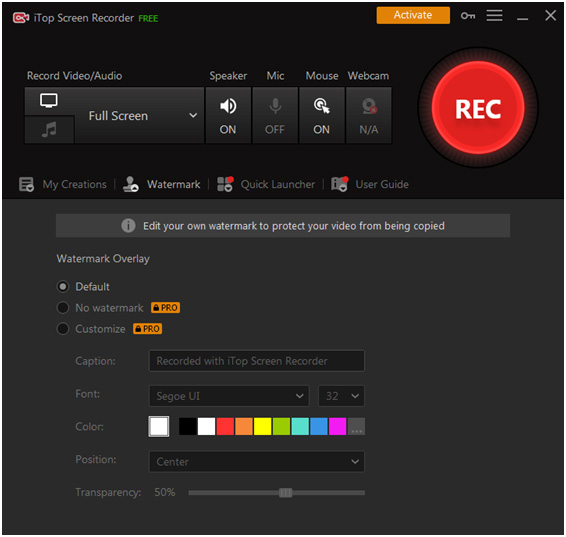The image size is (566, 537).
Task: Click the My Creations list icon
Action: [x=26, y=184]
